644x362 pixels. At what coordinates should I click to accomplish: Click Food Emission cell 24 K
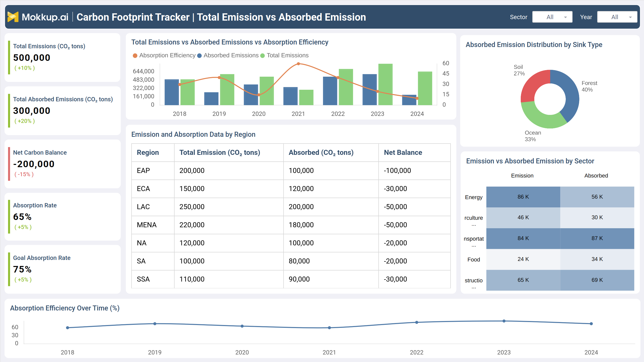(523, 259)
